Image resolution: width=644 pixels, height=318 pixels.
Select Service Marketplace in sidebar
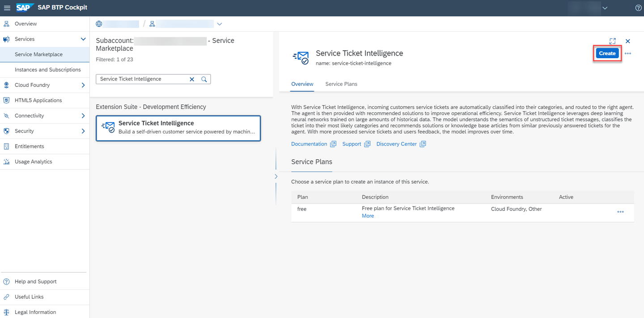click(x=45, y=55)
